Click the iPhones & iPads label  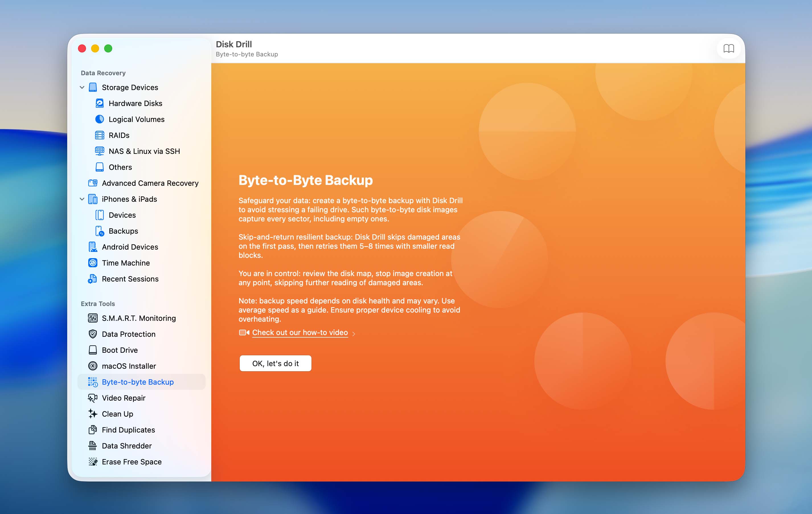(130, 199)
